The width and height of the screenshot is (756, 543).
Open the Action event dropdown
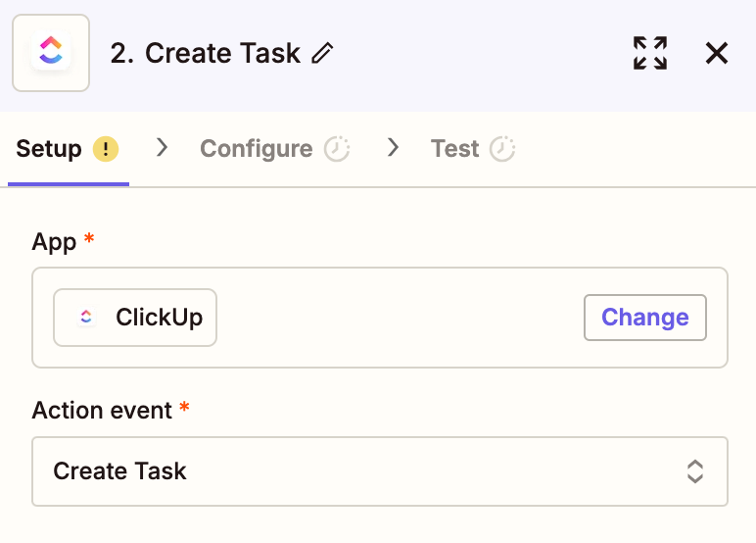tap(379, 471)
